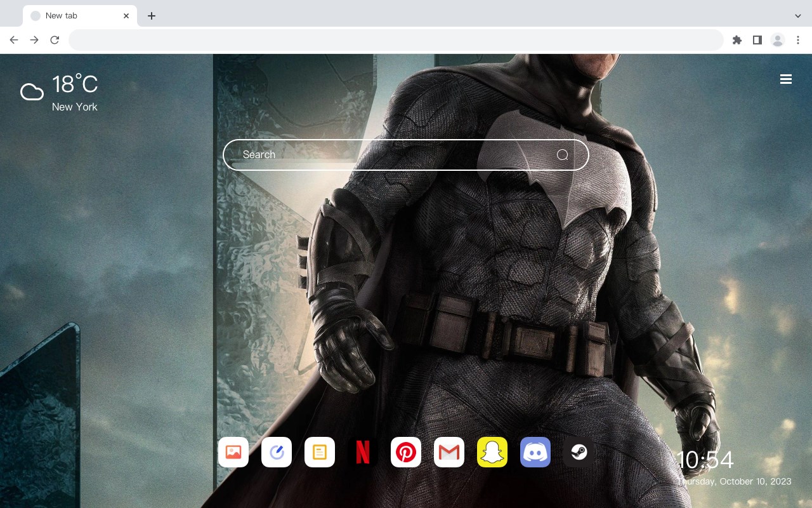Open the Discord shortcut
The width and height of the screenshot is (812, 508).
(x=535, y=452)
